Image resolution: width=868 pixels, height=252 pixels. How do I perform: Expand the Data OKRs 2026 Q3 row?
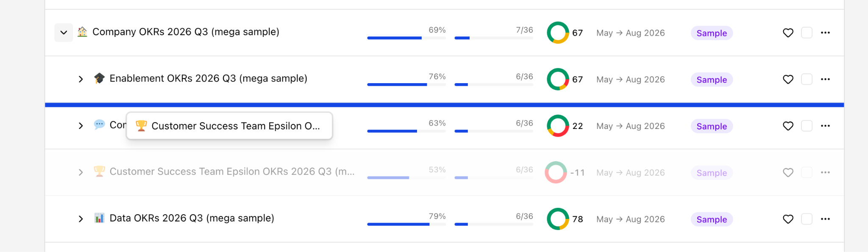click(81, 219)
